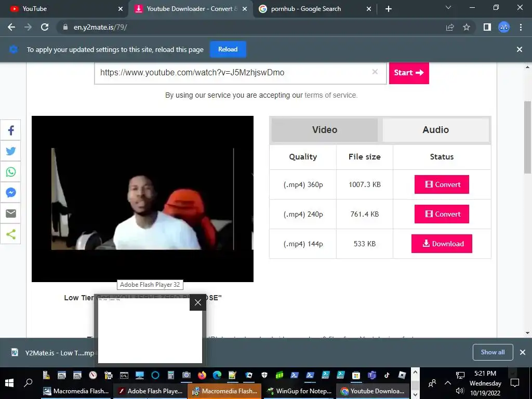Click the blue Reload button
Screen dimensions: 532x399
(x=228, y=49)
